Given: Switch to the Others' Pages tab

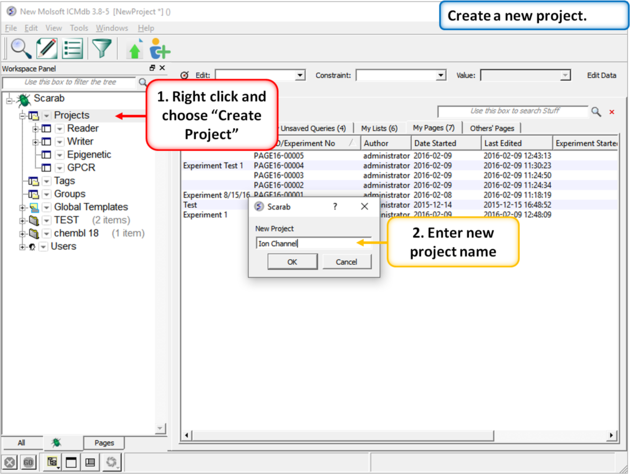Looking at the screenshot, I should (492, 128).
